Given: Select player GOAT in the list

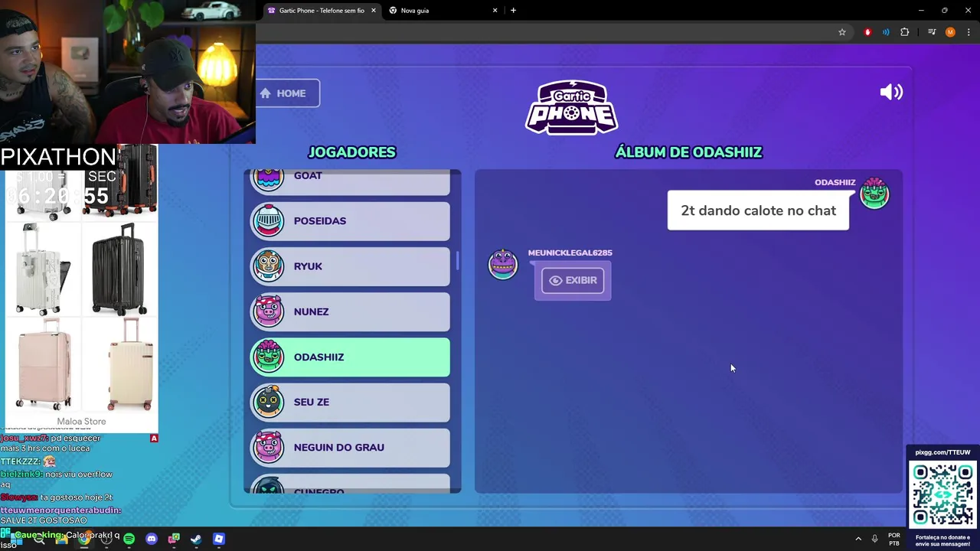Looking at the screenshot, I should 351,181.
